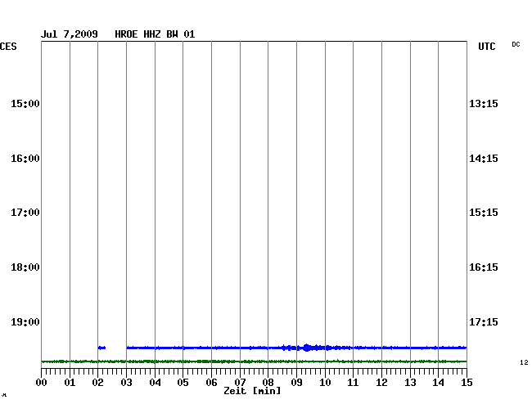Click the small 'DC' label at top right
The height and width of the screenshot is (404, 532).
click(x=516, y=44)
